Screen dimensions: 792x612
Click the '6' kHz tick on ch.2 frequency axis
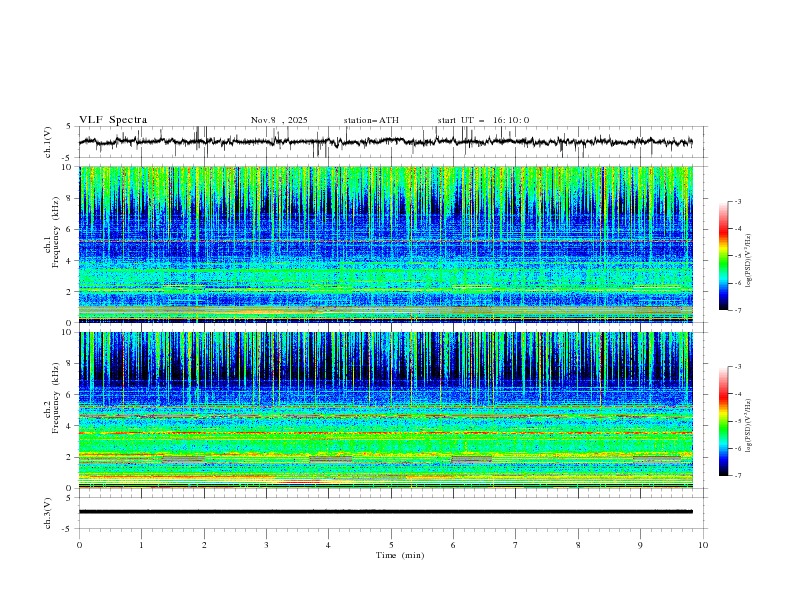(71, 395)
